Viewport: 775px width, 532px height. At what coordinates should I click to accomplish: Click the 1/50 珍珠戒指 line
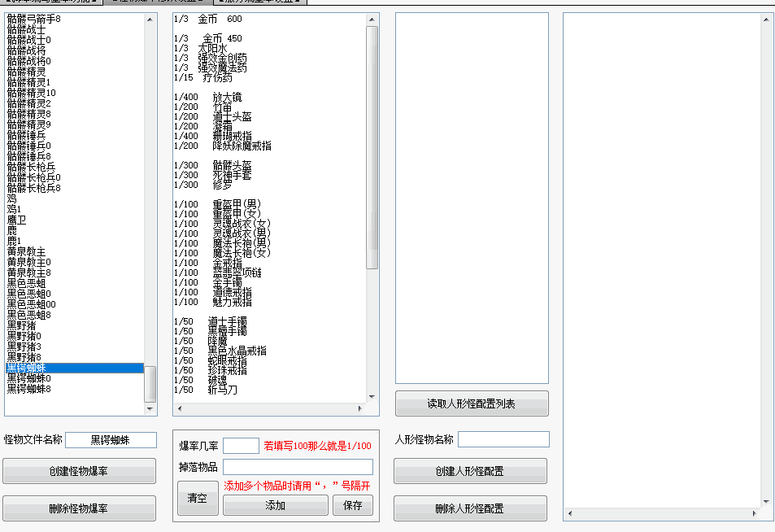(210, 370)
